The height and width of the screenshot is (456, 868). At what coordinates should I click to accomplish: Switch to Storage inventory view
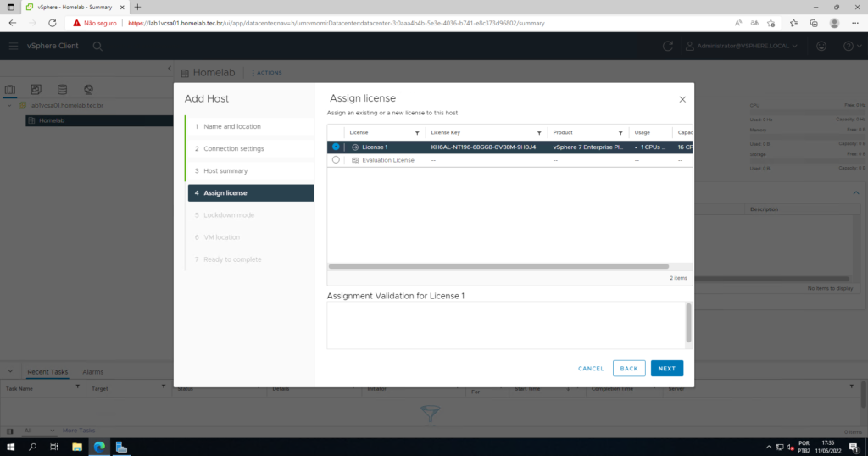62,89
